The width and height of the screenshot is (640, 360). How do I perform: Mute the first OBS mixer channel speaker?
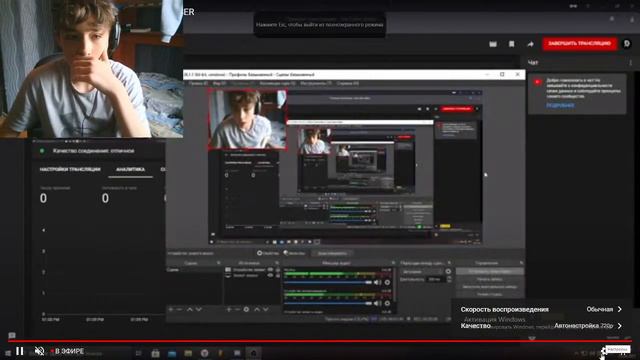(x=377, y=282)
